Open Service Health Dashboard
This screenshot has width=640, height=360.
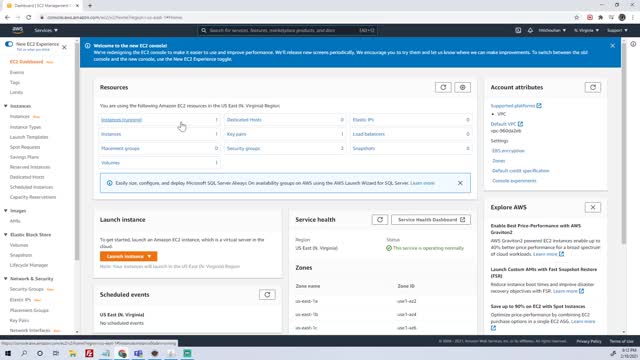(x=431, y=220)
